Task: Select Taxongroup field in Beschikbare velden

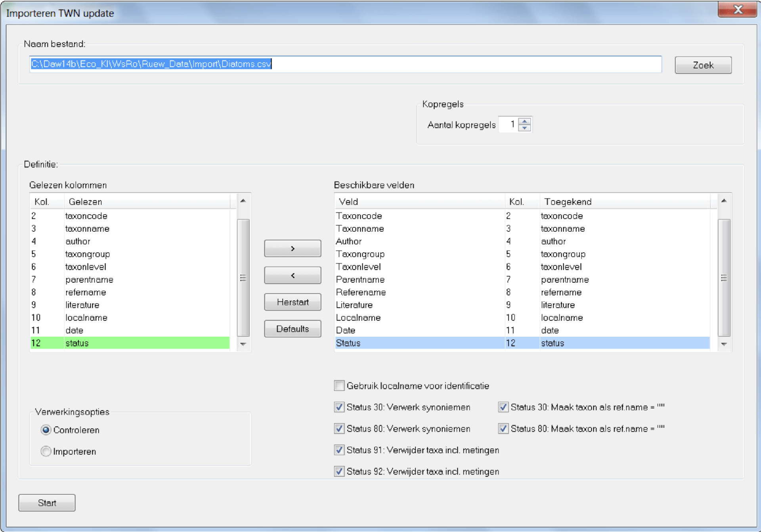Action: click(x=522, y=254)
